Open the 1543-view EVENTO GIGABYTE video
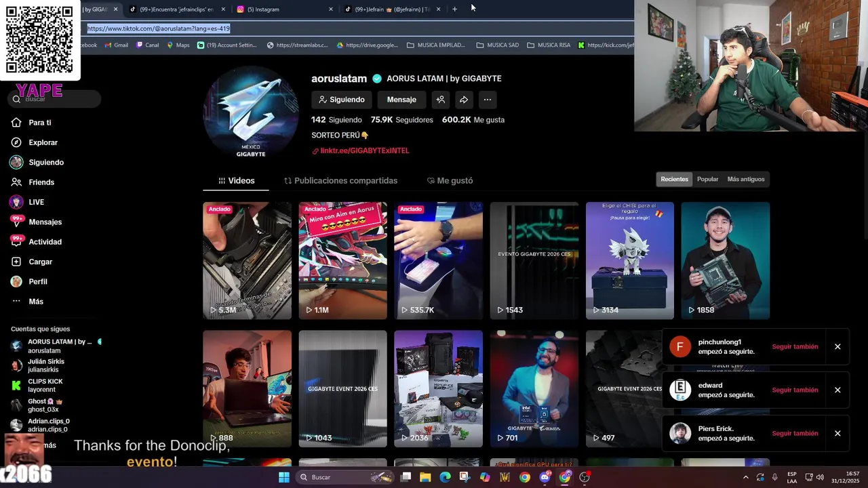868x488 pixels. pos(534,260)
